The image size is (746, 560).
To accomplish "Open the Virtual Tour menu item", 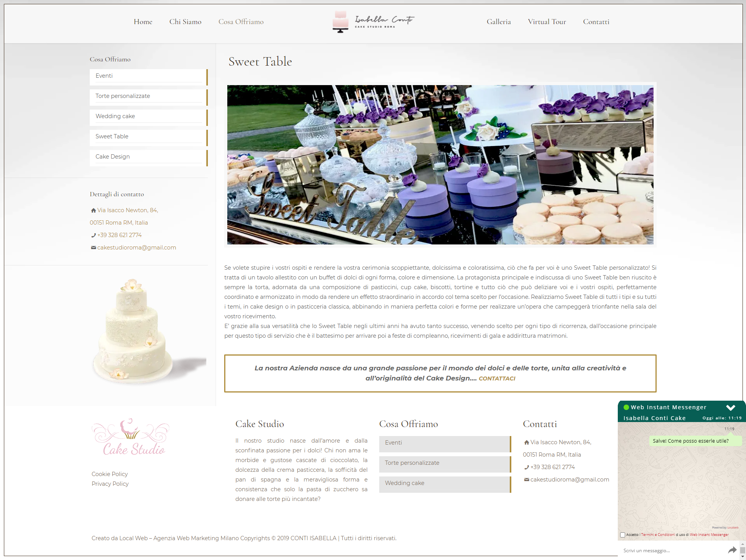I will (x=547, y=22).
